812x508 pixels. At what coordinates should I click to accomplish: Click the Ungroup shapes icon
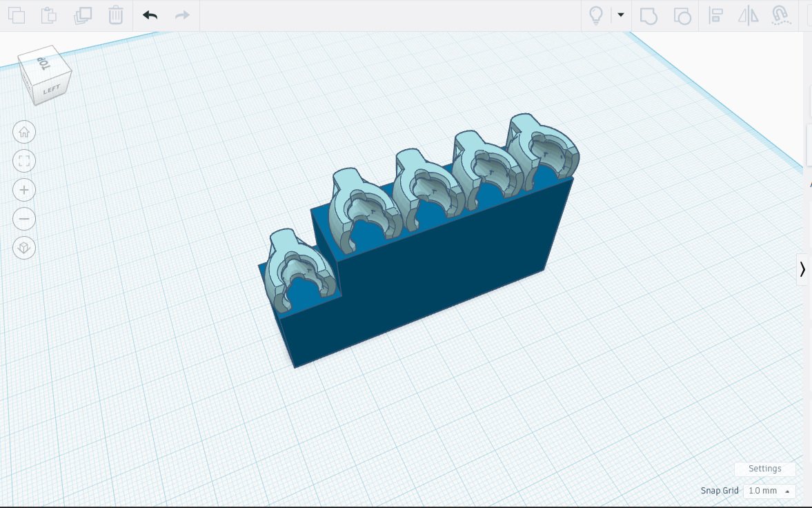682,16
